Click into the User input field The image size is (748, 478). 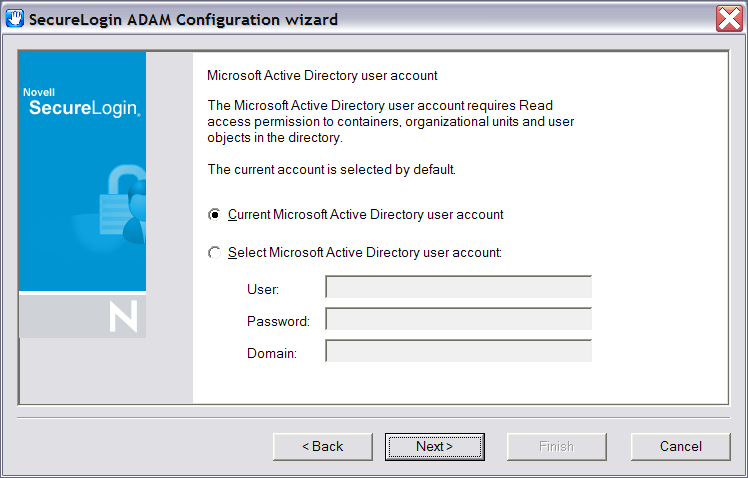(458, 288)
